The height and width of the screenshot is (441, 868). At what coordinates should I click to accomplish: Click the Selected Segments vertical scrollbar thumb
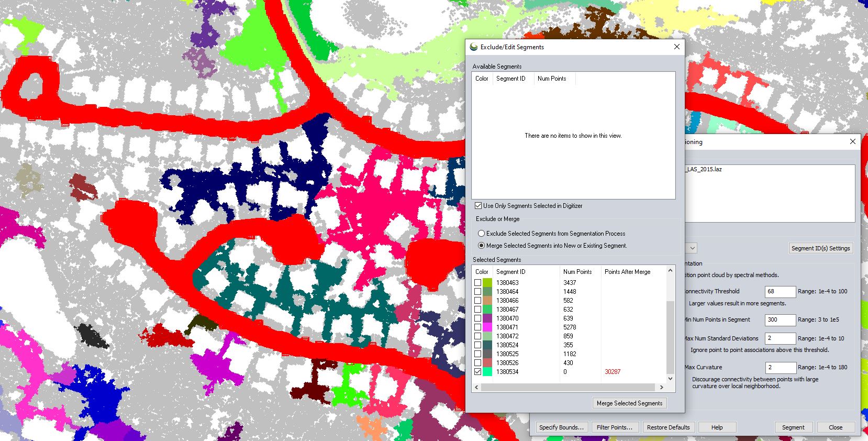click(671, 337)
